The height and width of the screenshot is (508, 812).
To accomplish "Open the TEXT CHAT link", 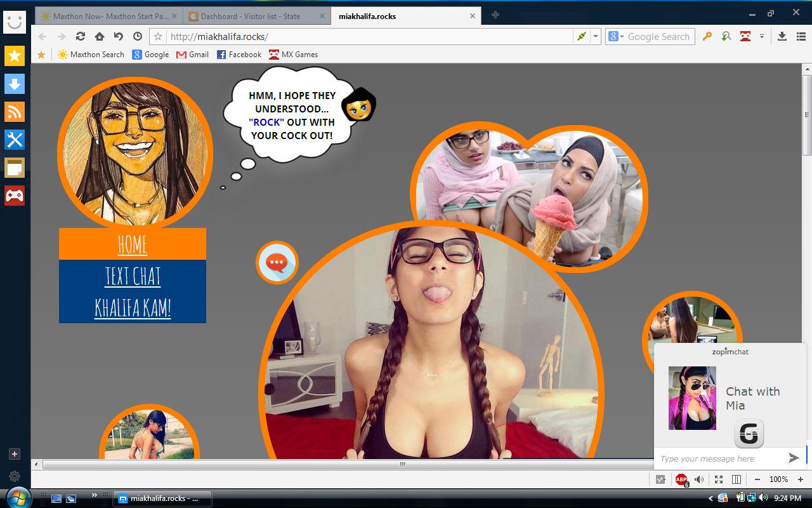I will tap(132, 275).
